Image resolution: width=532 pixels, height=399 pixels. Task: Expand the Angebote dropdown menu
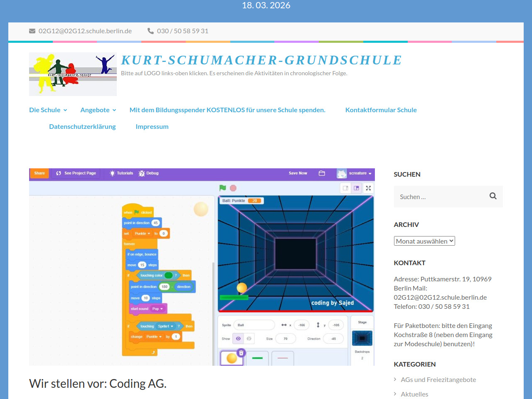(x=98, y=110)
